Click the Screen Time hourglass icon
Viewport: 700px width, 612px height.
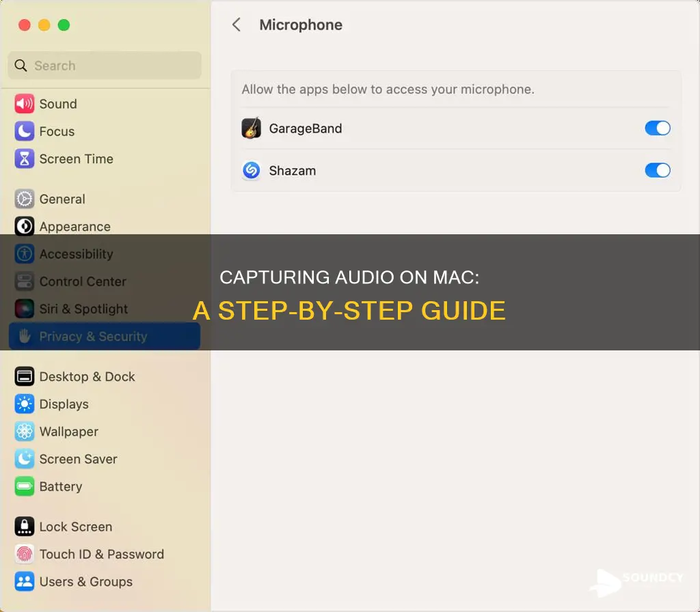(x=24, y=158)
